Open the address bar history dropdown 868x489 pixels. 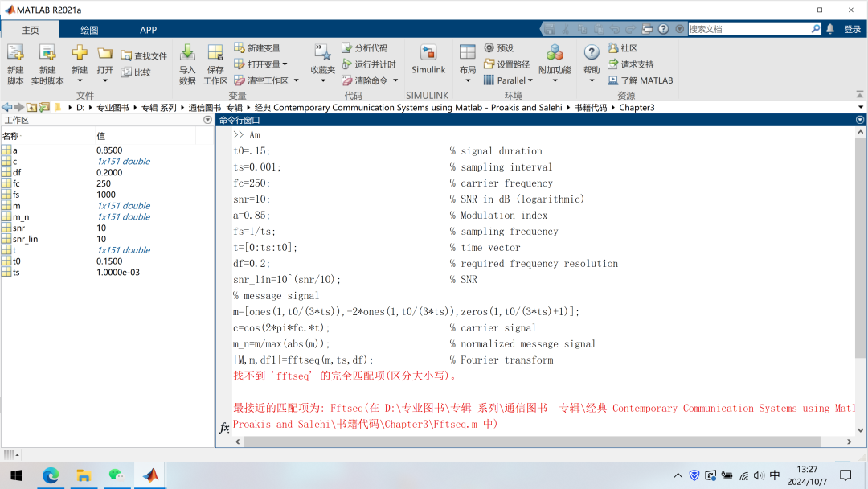click(x=860, y=108)
